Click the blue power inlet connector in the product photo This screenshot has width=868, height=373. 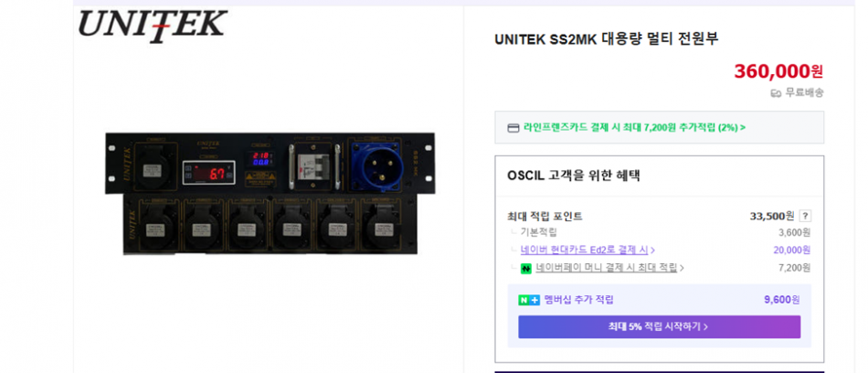(x=377, y=164)
